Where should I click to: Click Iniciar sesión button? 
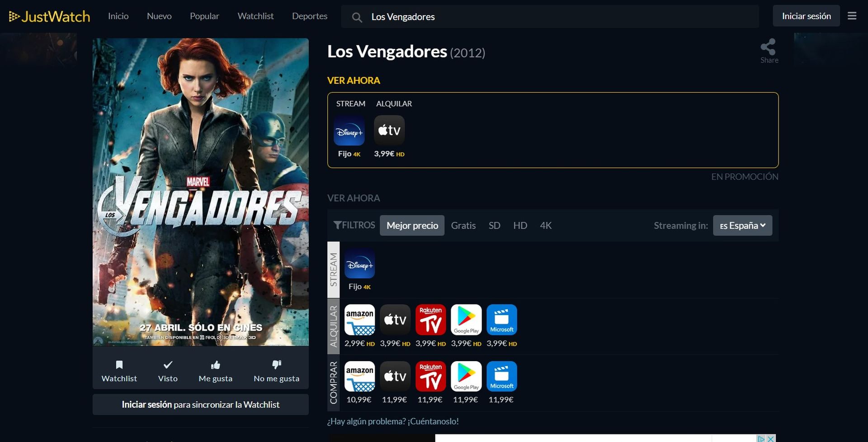[x=806, y=16]
